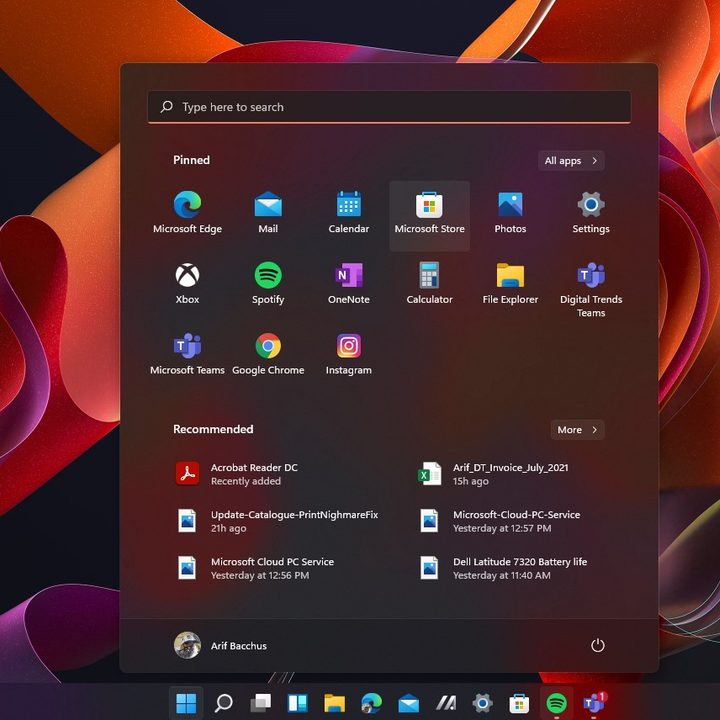
Task: Open Update-Catalogue-PrintNighmareFix image
Action: (x=280, y=521)
